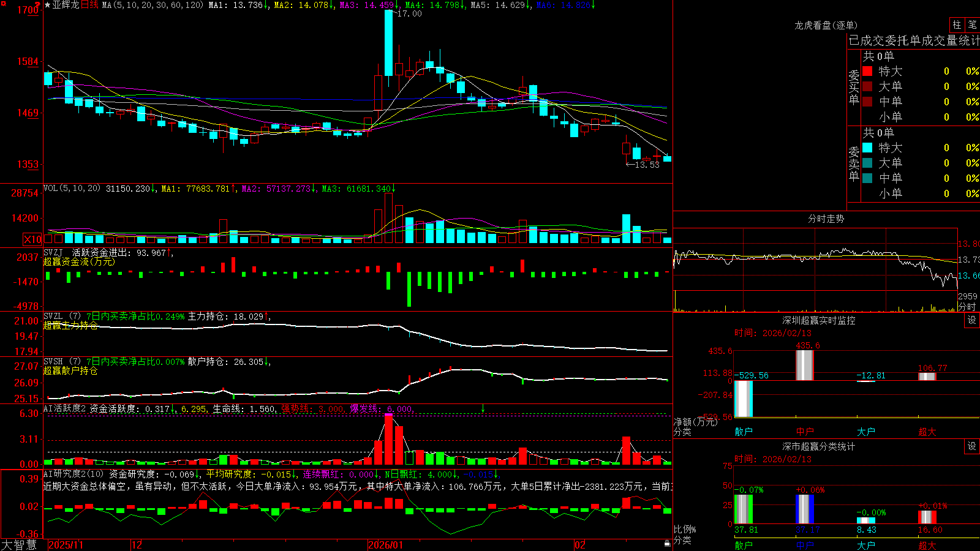
Task: Click the dark red 中单 buy-order swatch
Action: [867, 102]
